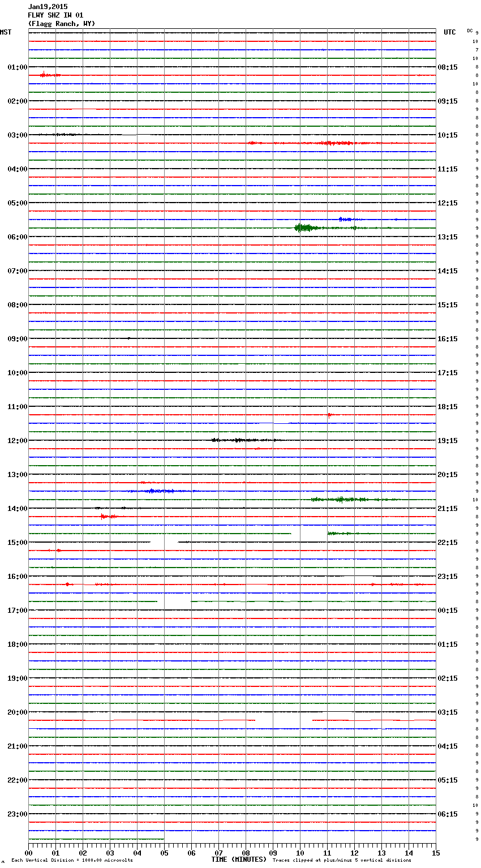Viewport: 481px width, 868px height.
Task: Click the 08:00 MST time label
Action: [x=17, y=305]
